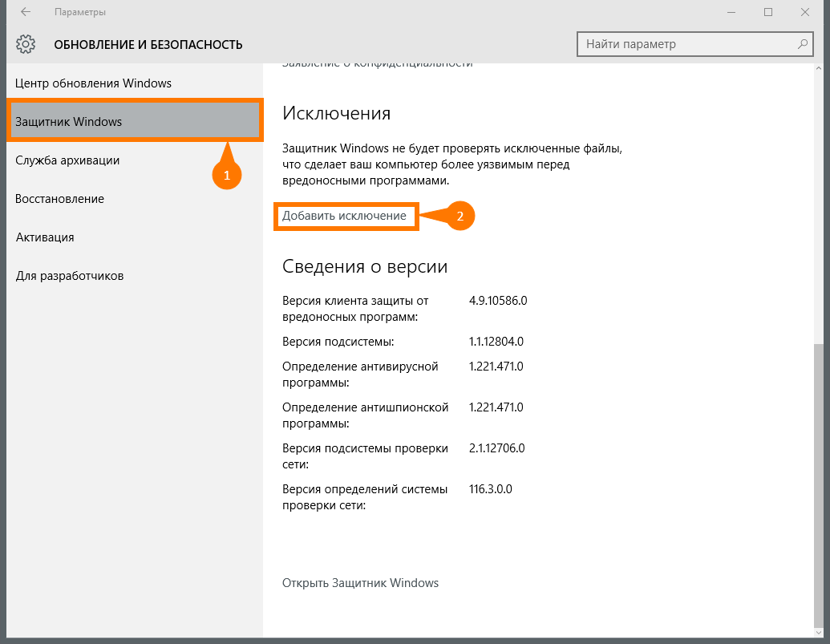Click the 'Исключения' heading
Viewport: 830px width, 644px height.
[x=336, y=113]
